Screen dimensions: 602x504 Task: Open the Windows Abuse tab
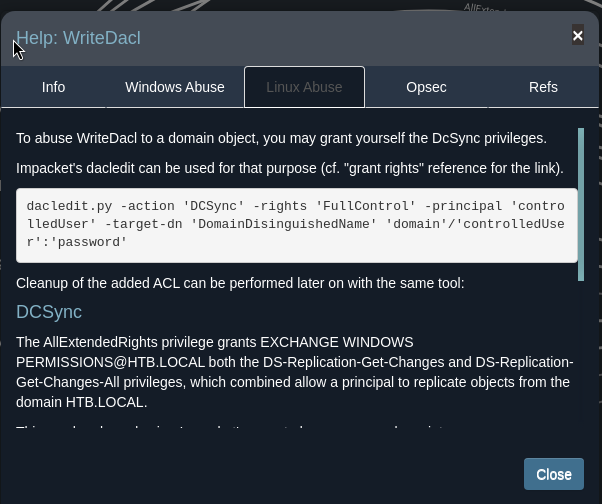(x=174, y=87)
